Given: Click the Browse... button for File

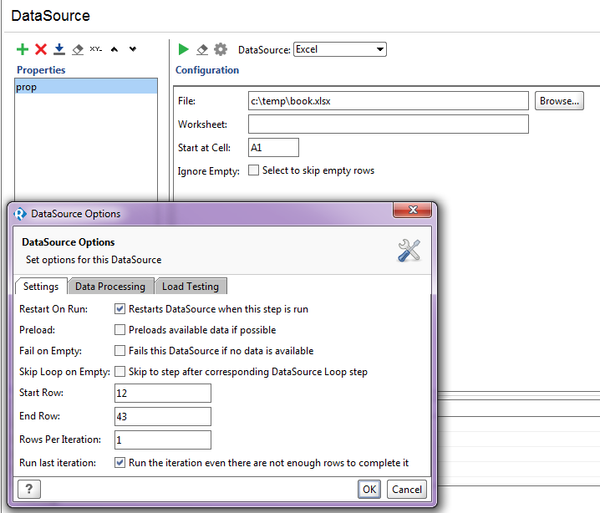Looking at the screenshot, I should point(560,101).
